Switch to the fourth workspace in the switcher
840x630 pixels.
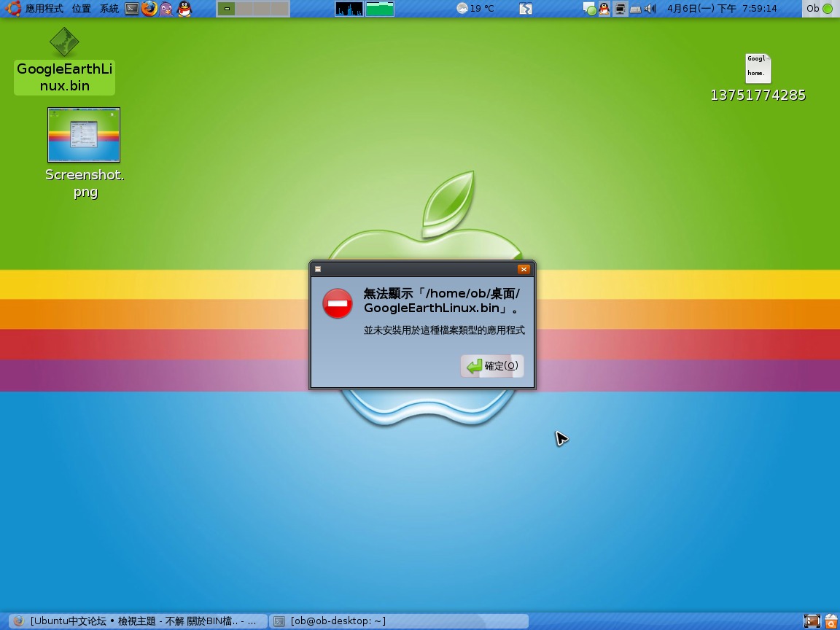point(280,9)
